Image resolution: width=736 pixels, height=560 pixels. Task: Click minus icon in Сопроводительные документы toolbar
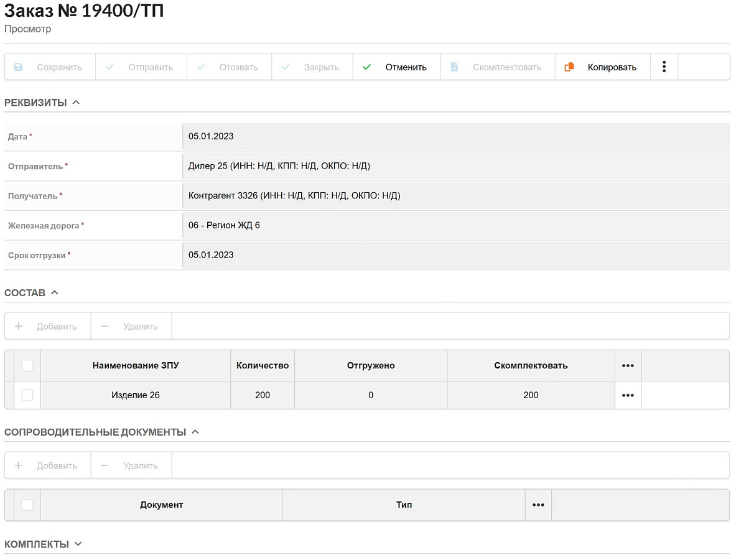(x=105, y=465)
